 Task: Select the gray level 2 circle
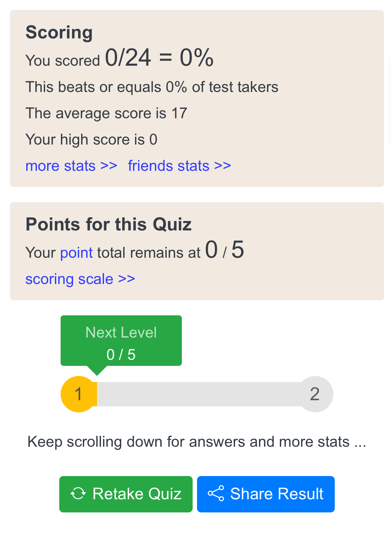(x=315, y=394)
